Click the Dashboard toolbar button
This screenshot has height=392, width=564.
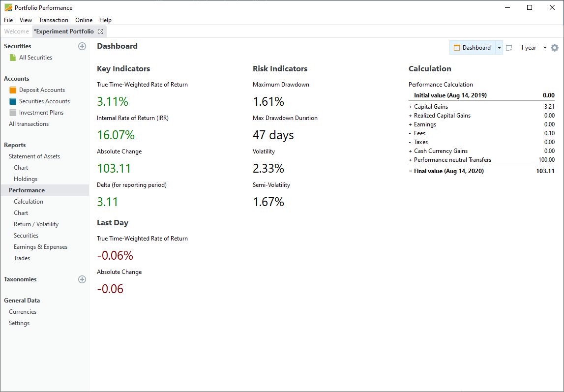(473, 48)
